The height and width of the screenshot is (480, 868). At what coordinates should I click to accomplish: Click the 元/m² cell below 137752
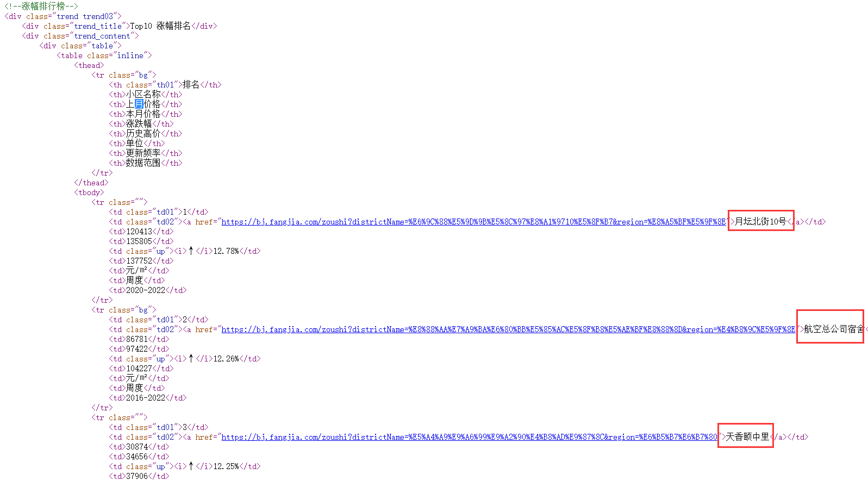coord(137,271)
